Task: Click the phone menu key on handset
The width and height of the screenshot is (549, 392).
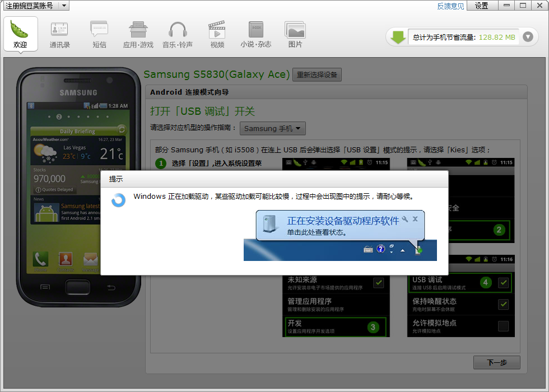Action: pos(45,287)
